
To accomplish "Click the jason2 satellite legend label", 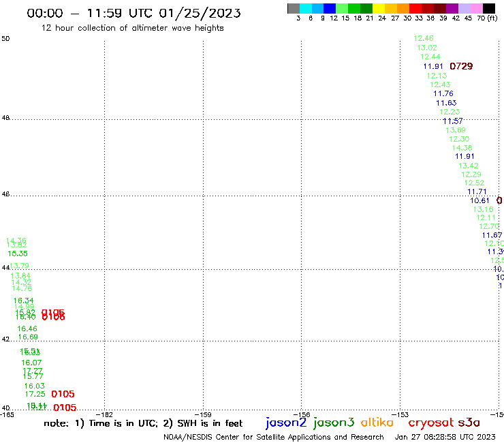I will click(x=286, y=423).
